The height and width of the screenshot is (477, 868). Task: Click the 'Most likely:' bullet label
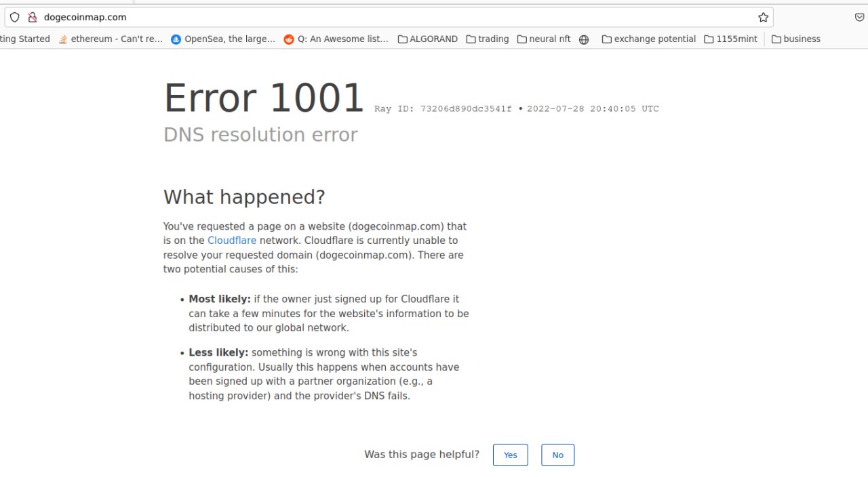[x=220, y=299]
